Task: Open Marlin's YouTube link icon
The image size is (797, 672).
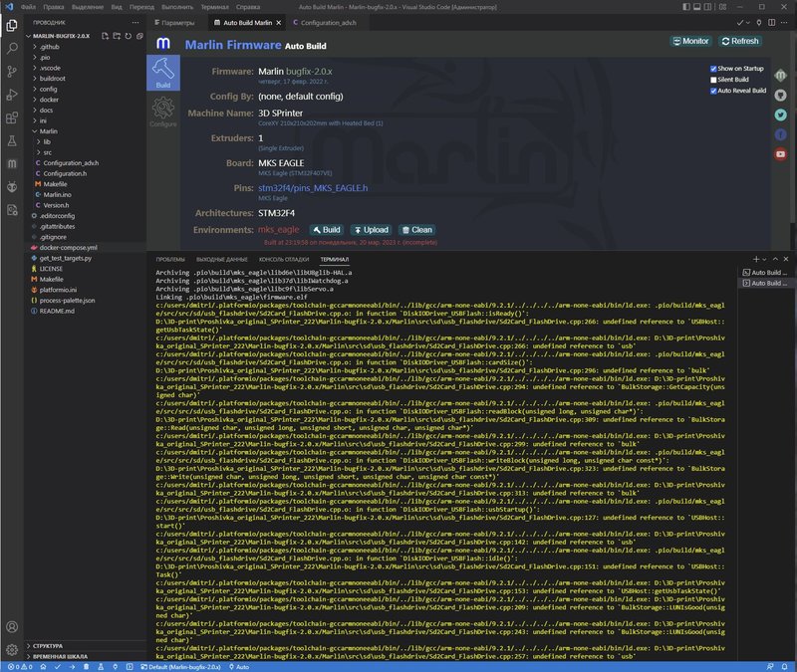Action: click(x=781, y=153)
